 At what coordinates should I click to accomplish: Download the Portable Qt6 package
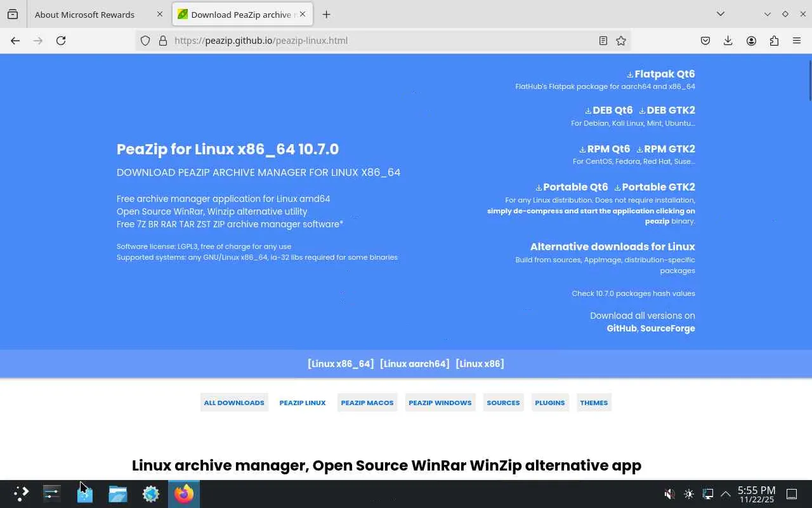tap(572, 187)
